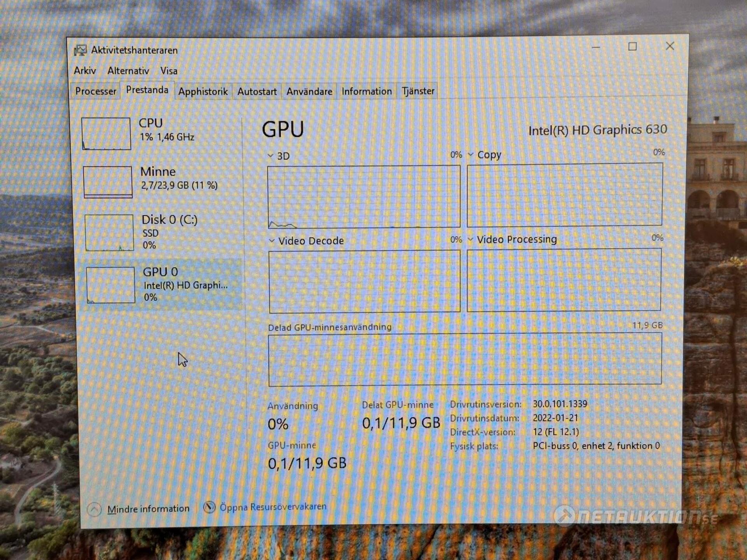Switch to the Autostart tab
Screen dimensions: 747x560
click(x=257, y=92)
